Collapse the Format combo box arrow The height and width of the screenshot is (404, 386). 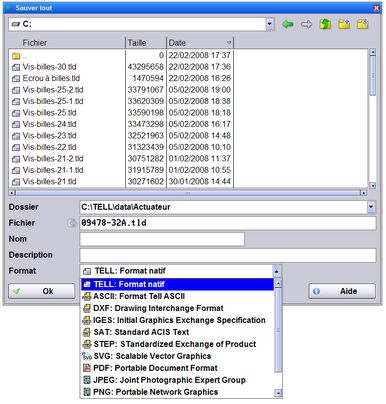tap(276, 271)
